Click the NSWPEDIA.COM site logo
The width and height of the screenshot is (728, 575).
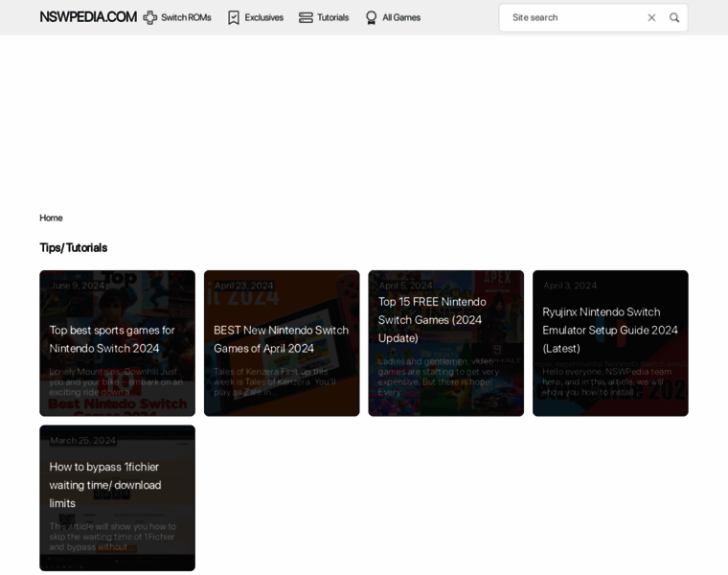pos(88,17)
